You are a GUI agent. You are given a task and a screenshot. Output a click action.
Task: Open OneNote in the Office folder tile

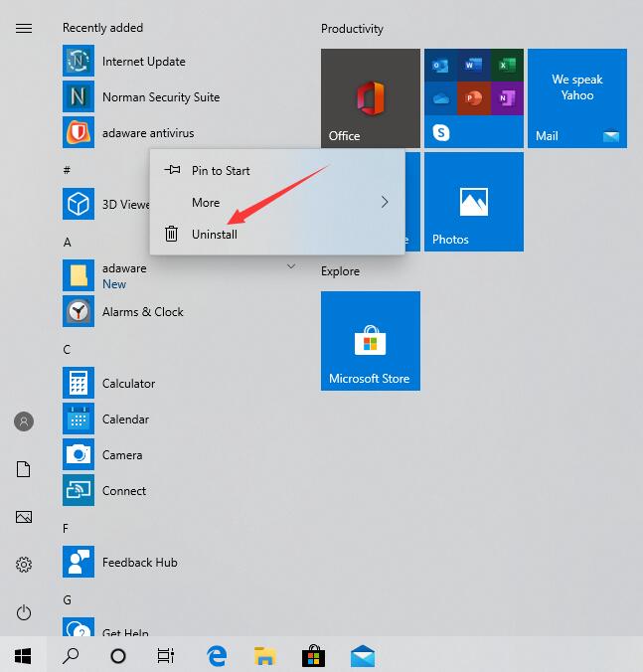click(507, 98)
